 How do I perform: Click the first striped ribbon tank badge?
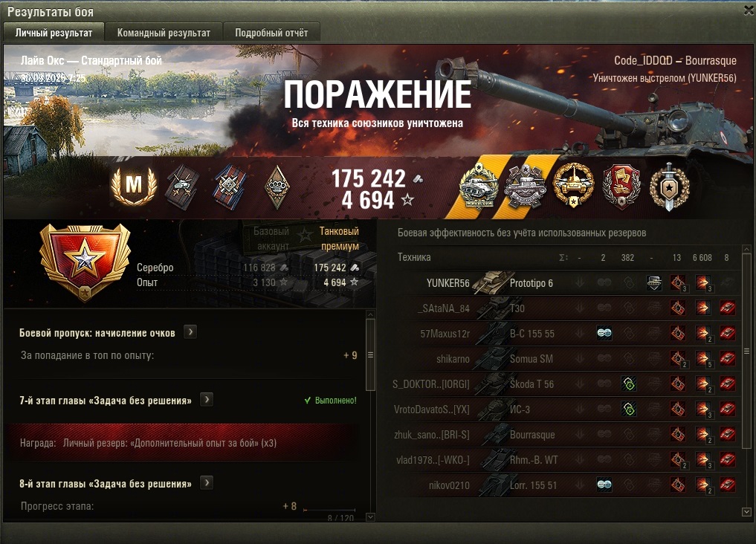182,187
